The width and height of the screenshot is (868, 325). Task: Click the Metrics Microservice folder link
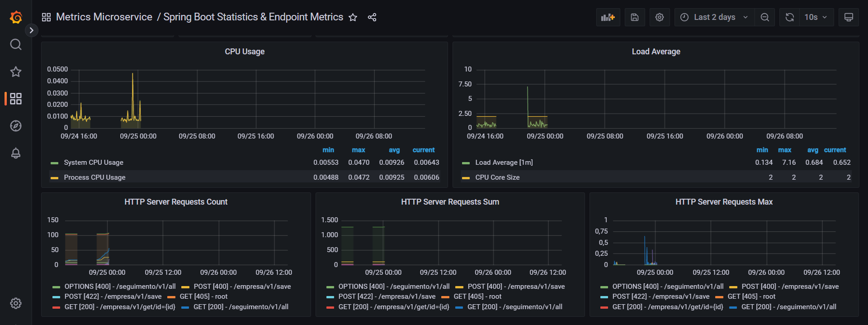coord(104,17)
